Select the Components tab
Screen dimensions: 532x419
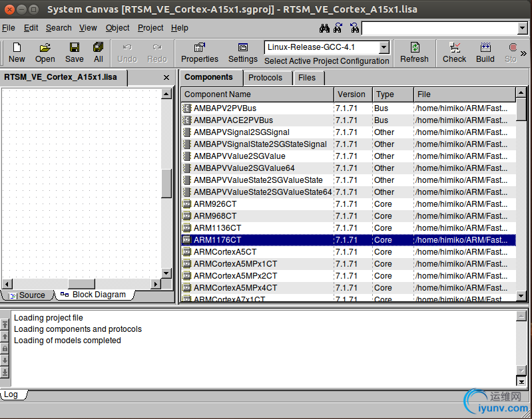(208, 77)
